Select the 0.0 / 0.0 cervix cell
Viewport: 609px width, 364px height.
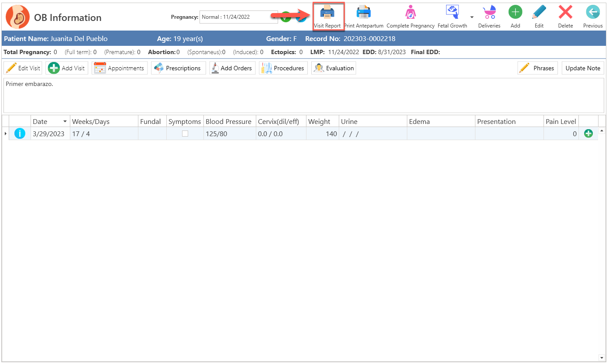pos(281,134)
